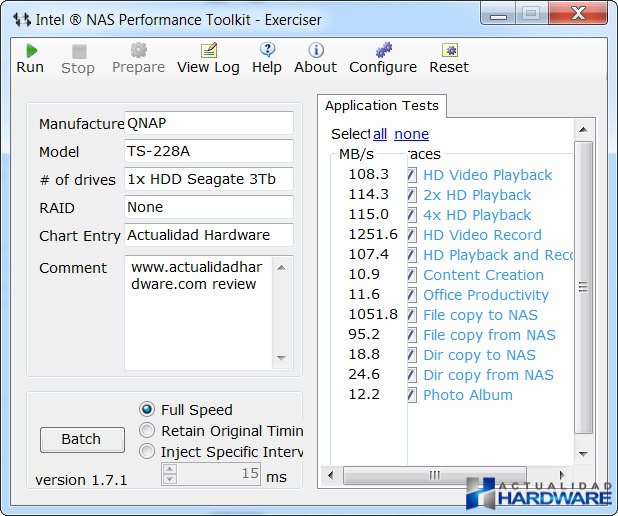This screenshot has width=618, height=516.
Task: Click the Prepare gear icon
Action: coord(138,50)
